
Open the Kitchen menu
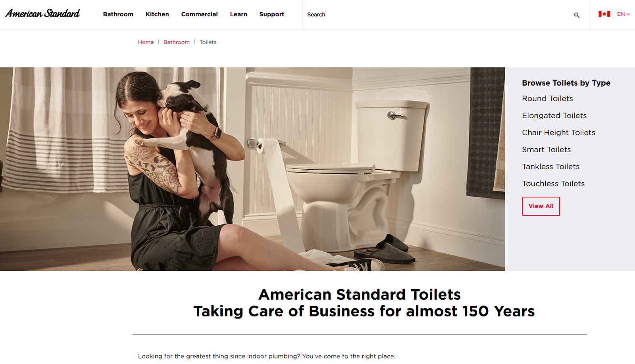tap(157, 14)
